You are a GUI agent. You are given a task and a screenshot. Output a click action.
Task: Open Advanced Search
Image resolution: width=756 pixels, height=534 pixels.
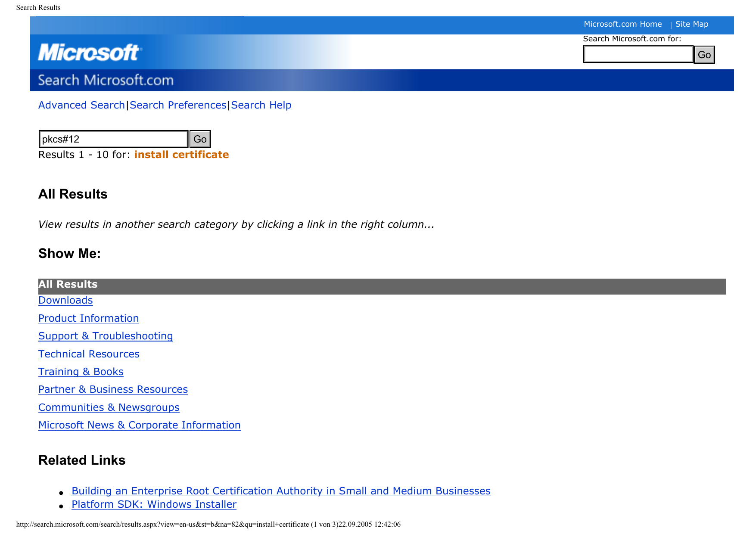81,105
